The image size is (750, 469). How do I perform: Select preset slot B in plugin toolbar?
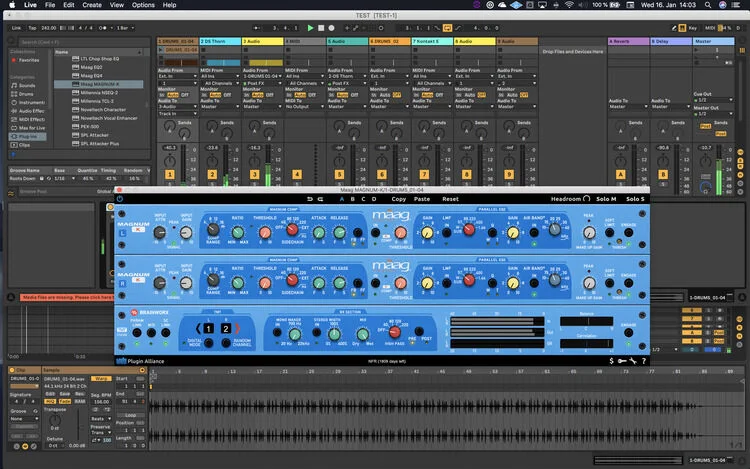point(353,199)
